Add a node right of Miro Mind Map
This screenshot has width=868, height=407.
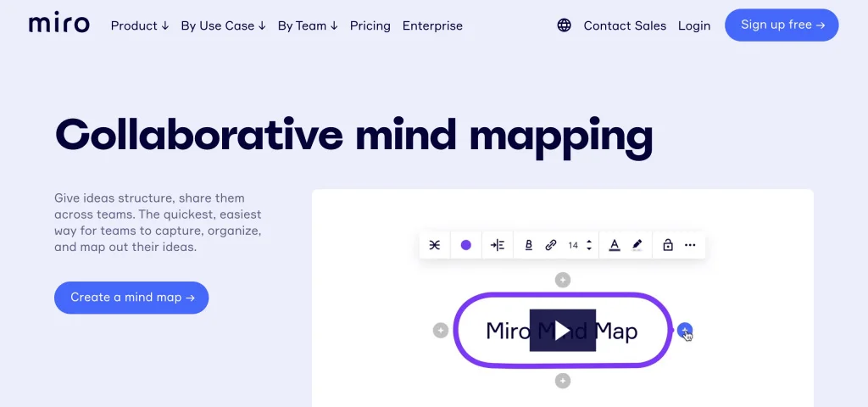(x=685, y=331)
